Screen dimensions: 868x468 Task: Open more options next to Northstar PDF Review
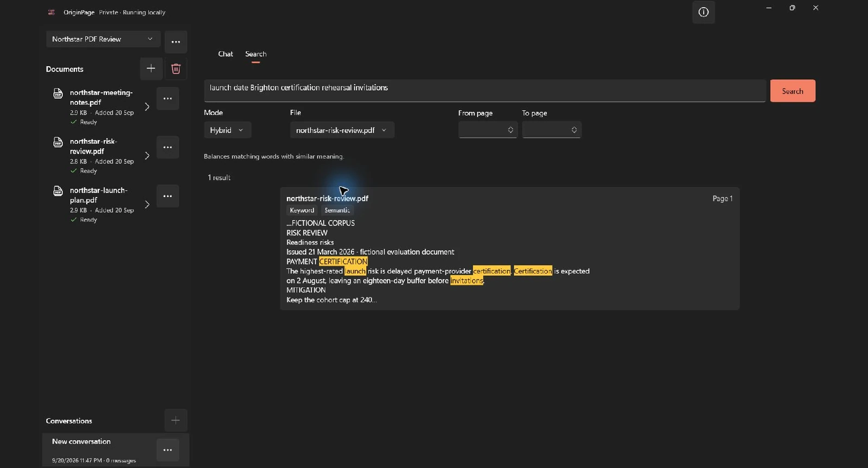pos(176,42)
